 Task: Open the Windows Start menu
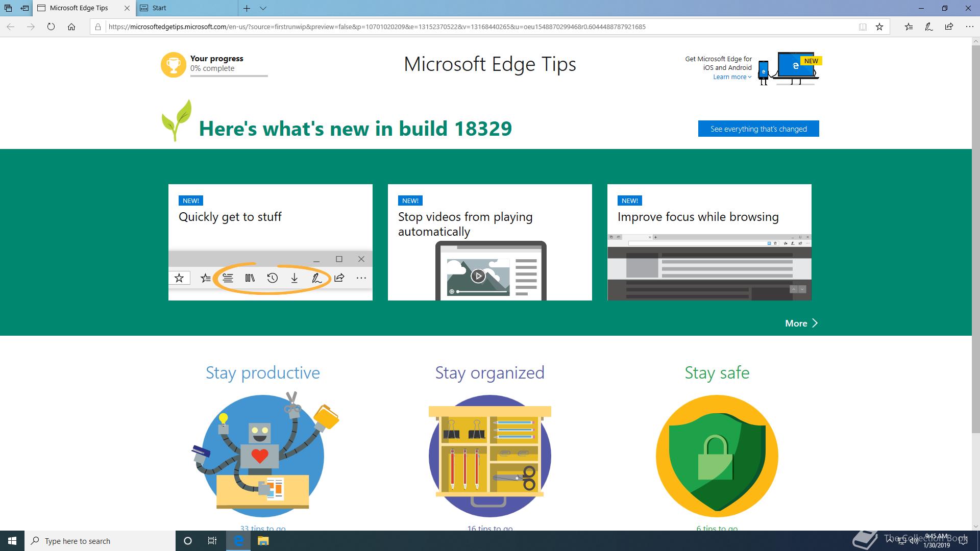click(x=12, y=541)
